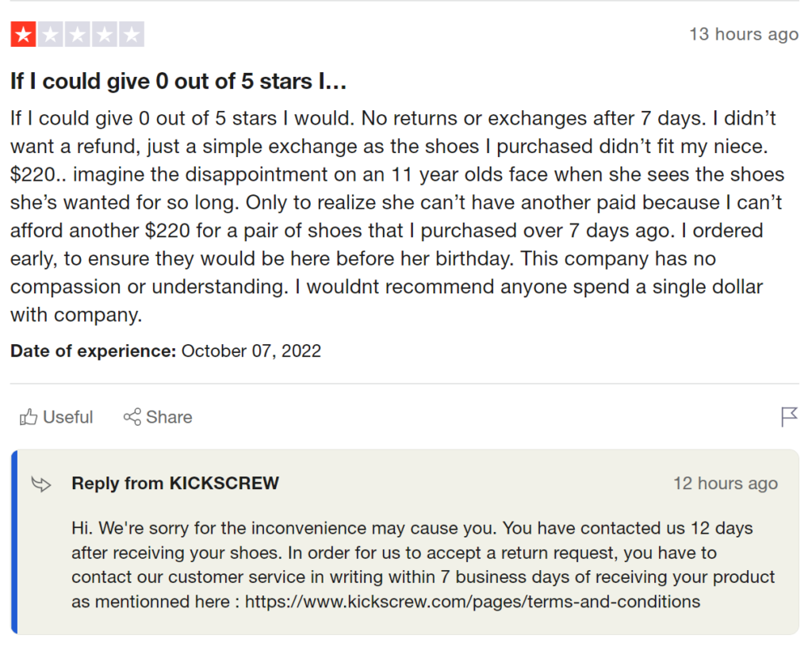
Task: Flag this review with the flag icon
Action: coord(789,417)
